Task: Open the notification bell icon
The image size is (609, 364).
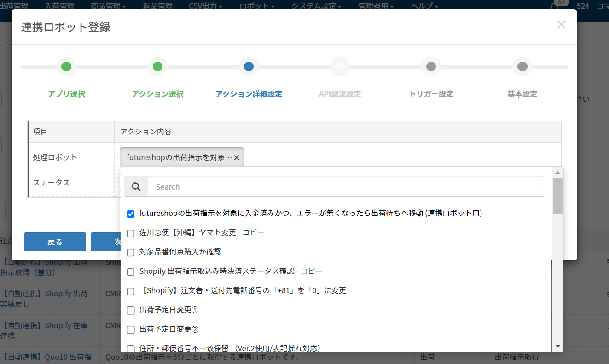Action: pyautogui.click(x=555, y=6)
